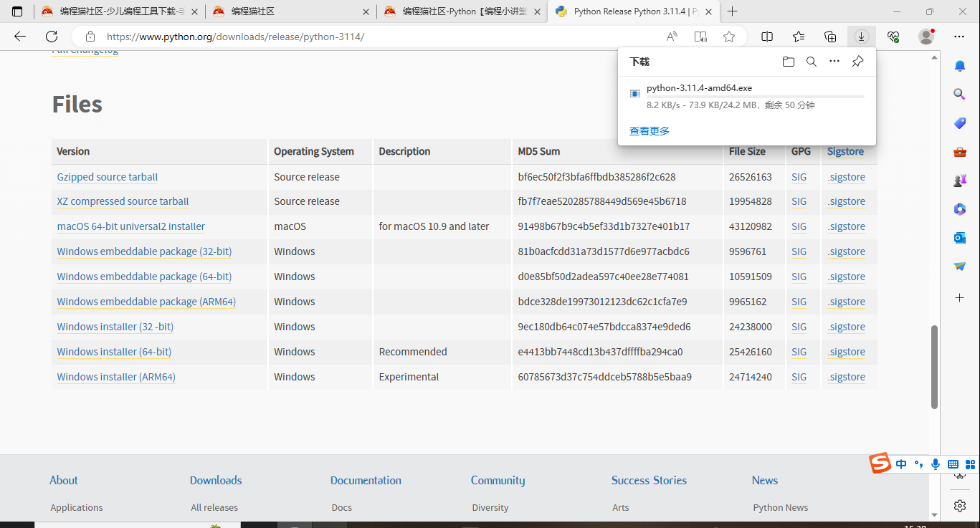980x528 pixels.
Task: Open the Gzipped source tarball link
Action: point(108,177)
